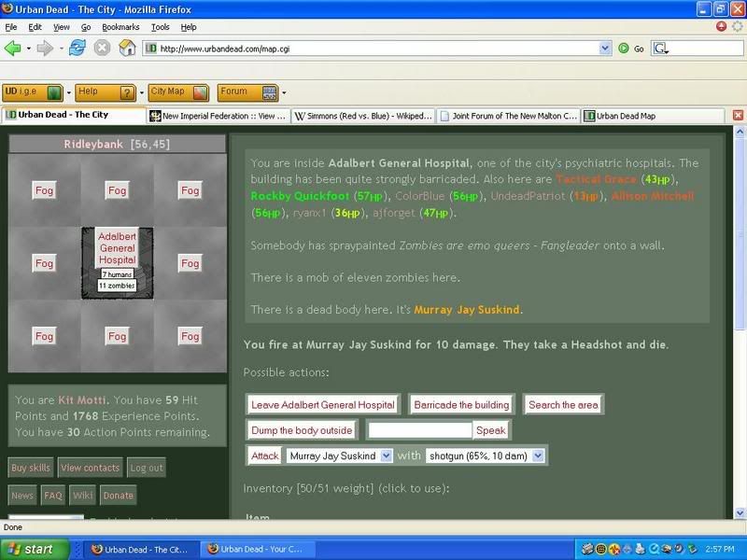This screenshot has width=747, height=560.
Task: Click the Buy skills button
Action: pos(31,468)
